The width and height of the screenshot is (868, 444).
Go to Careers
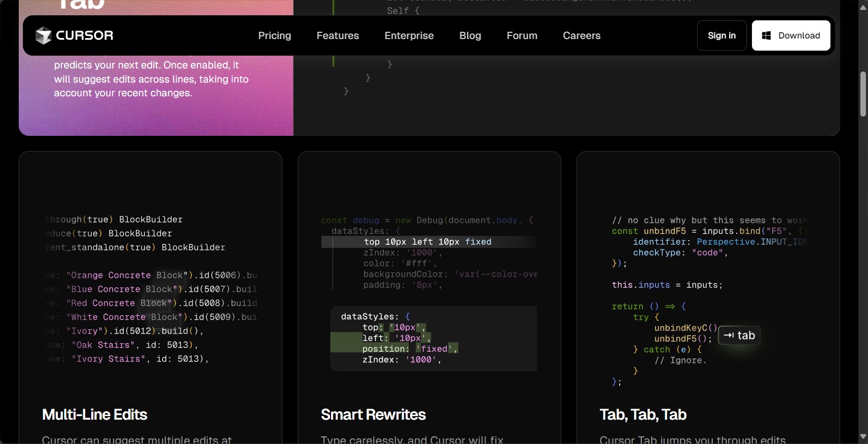(582, 35)
